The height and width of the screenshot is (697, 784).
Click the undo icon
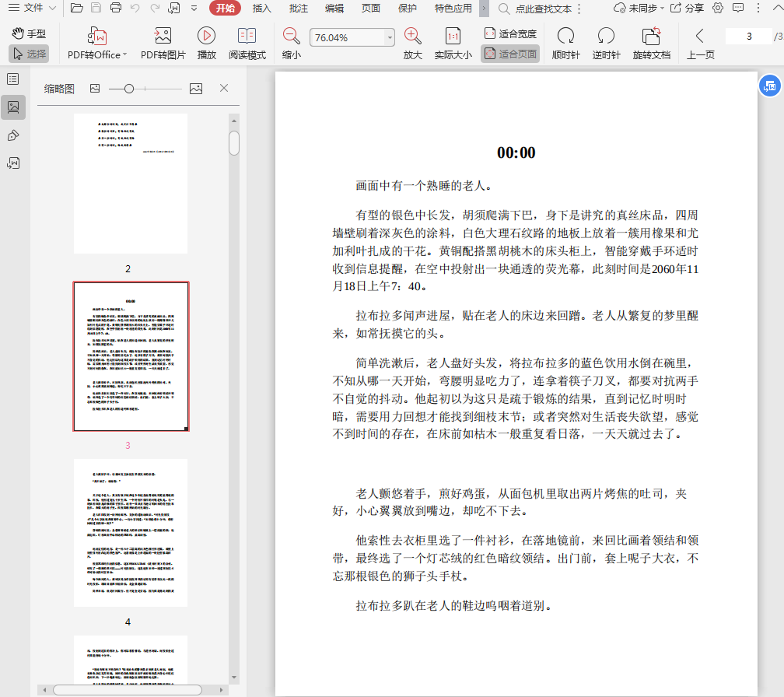tap(135, 8)
